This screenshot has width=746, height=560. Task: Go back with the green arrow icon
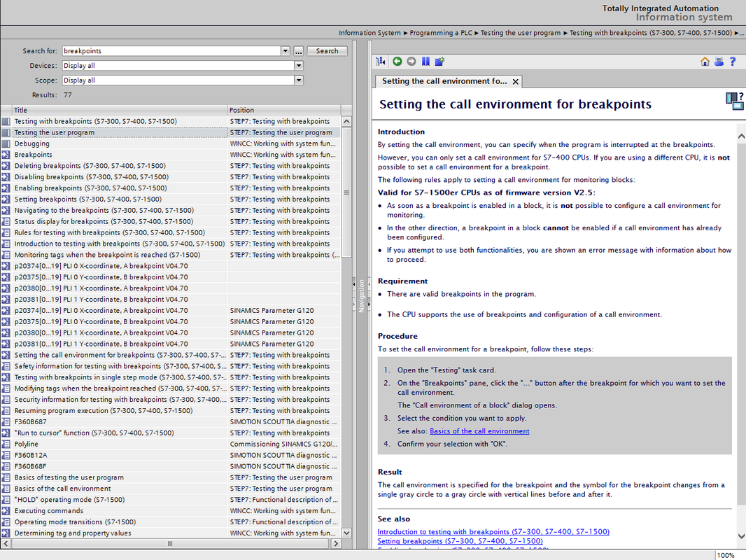point(397,62)
